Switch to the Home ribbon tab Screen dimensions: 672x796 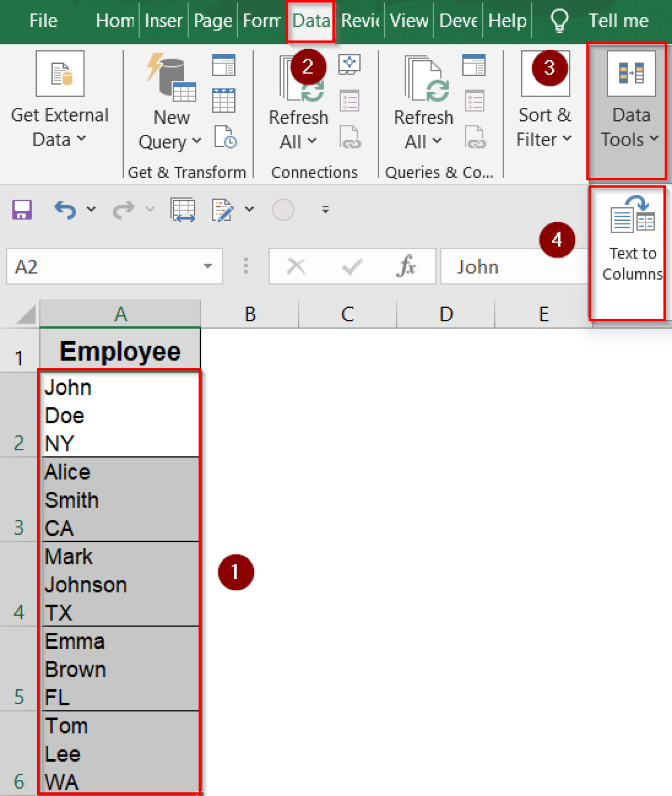coord(113,21)
